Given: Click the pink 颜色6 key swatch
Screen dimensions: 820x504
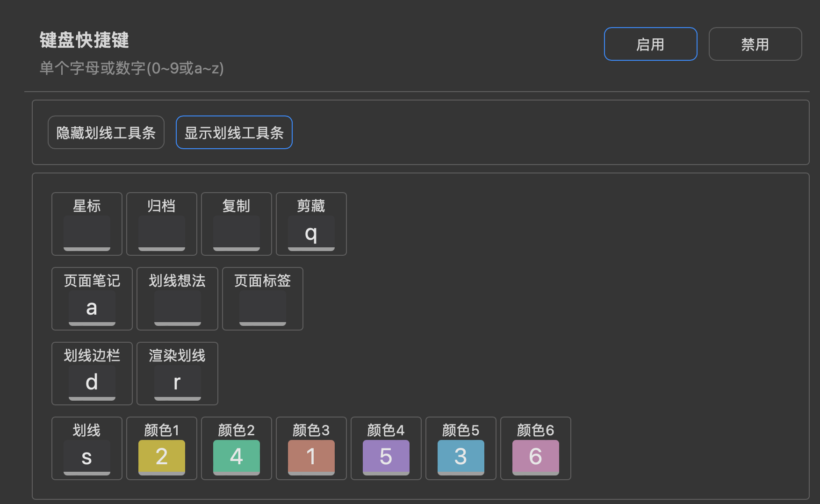Looking at the screenshot, I should [536, 457].
